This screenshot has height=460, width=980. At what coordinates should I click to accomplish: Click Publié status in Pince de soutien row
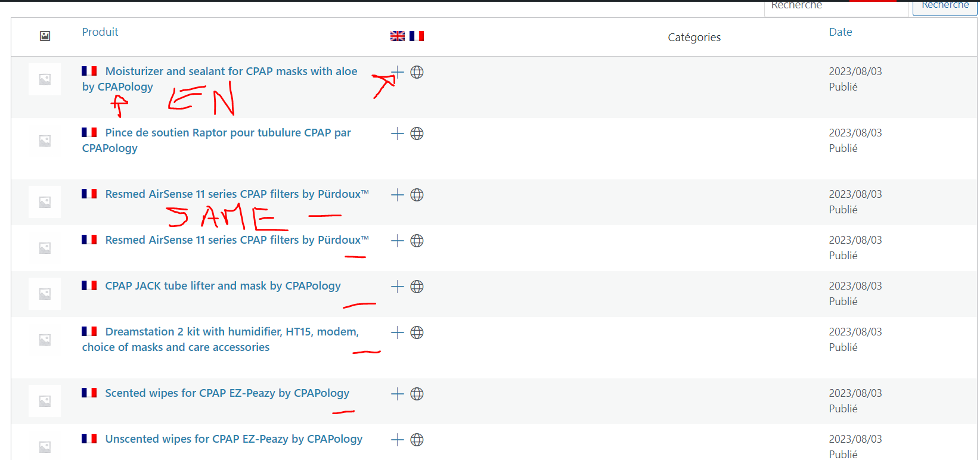(843, 148)
